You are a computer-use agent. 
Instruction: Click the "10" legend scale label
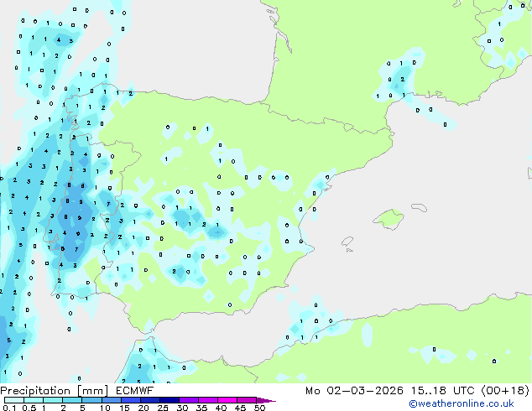(105, 408)
